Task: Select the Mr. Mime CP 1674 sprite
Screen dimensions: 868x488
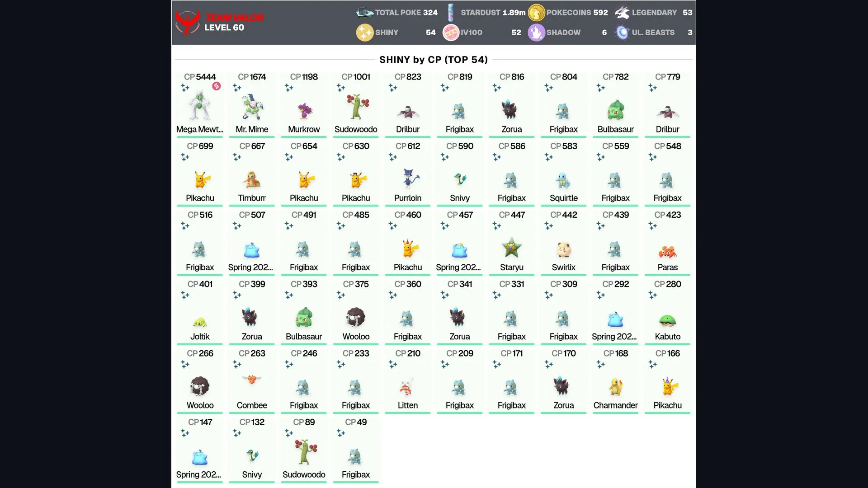Action: click(252, 107)
